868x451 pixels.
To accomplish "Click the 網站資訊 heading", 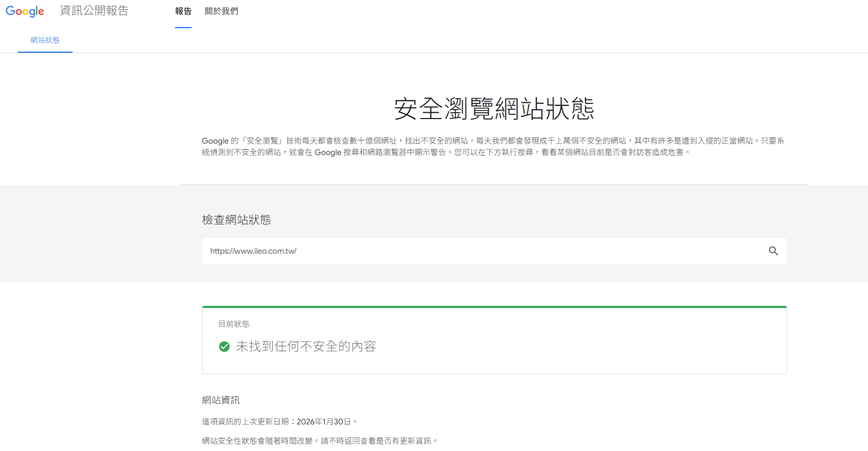I will click(221, 400).
